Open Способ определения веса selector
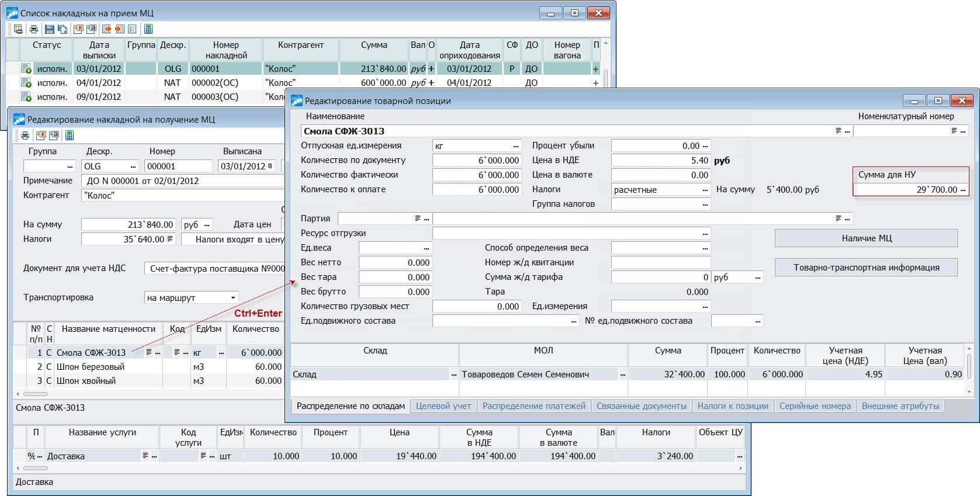 tap(705, 248)
